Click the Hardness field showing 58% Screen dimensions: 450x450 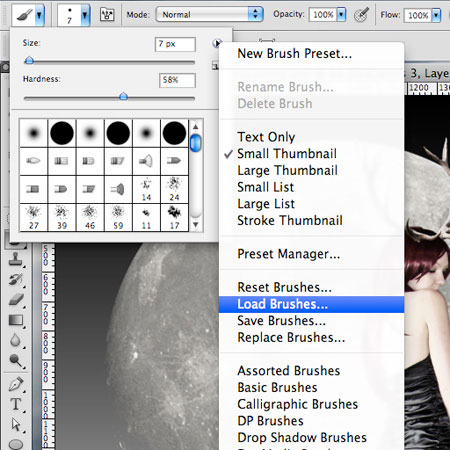[177, 80]
